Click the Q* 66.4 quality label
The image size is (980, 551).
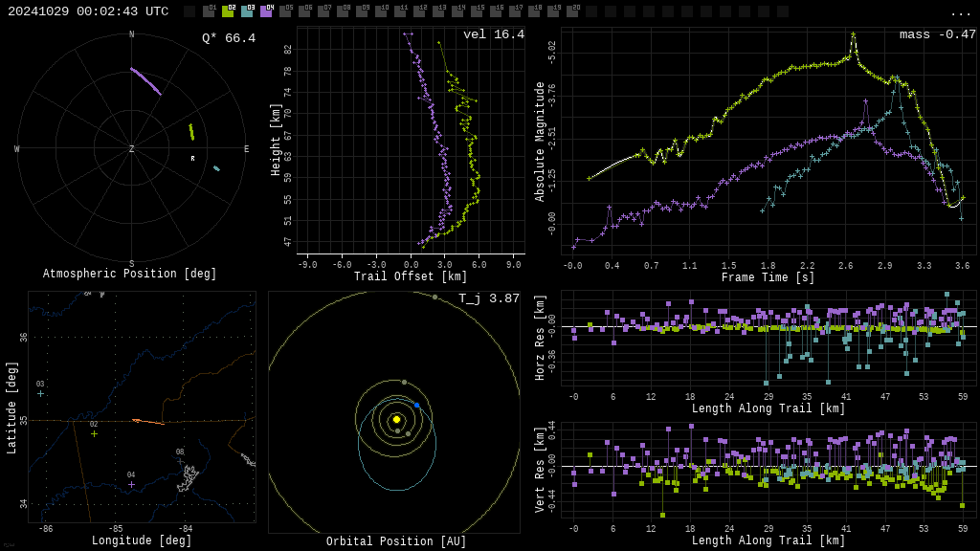(228, 38)
